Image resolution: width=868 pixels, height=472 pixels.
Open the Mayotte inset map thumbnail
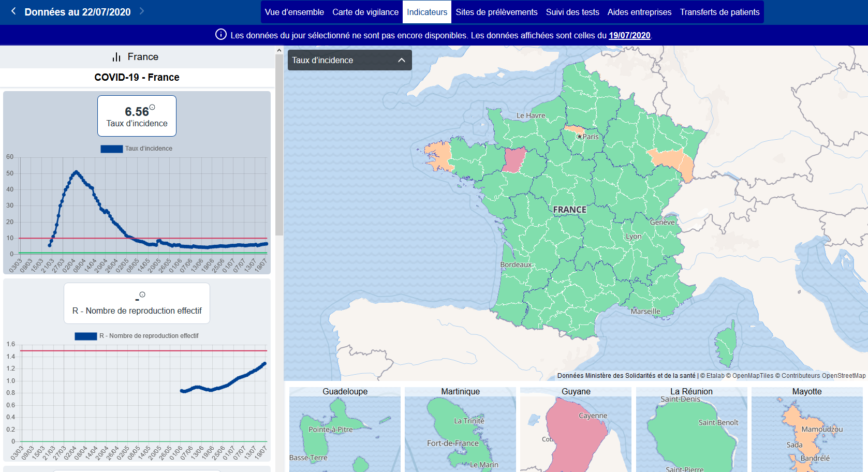pos(806,430)
